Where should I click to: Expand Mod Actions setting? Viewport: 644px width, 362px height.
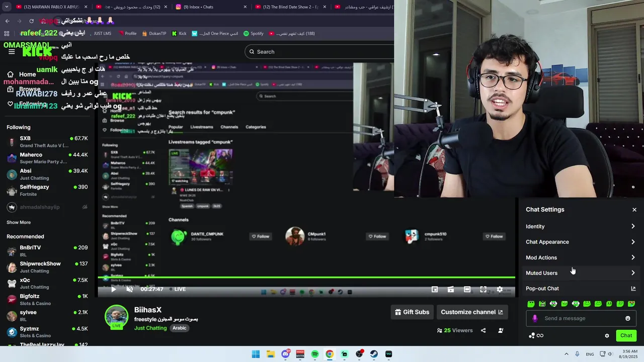(x=581, y=257)
